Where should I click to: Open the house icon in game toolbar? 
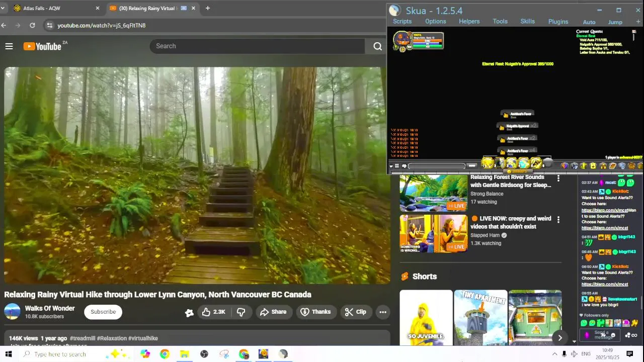point(603,165)
